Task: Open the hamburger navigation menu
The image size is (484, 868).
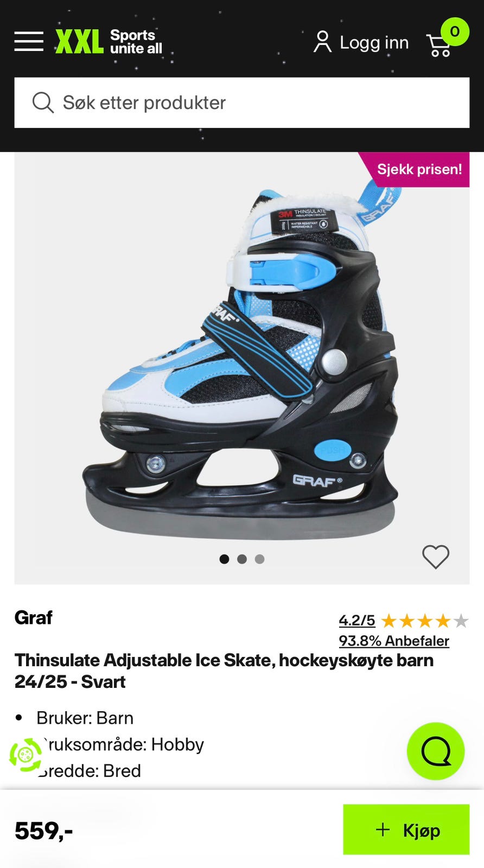Action: (x=29, y=41)
